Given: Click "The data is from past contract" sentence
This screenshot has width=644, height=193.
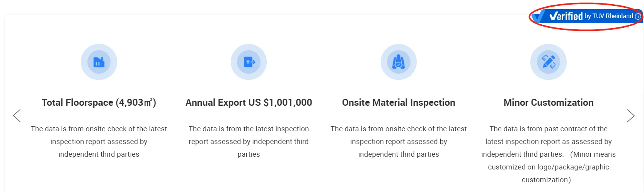Looking at the screenshot, I should 549,129.
